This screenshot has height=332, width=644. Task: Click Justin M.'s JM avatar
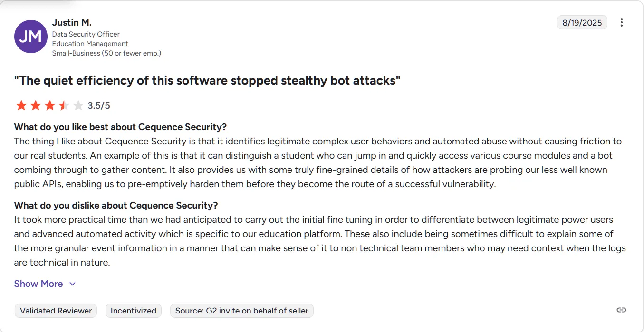click(x=30, y=37)
